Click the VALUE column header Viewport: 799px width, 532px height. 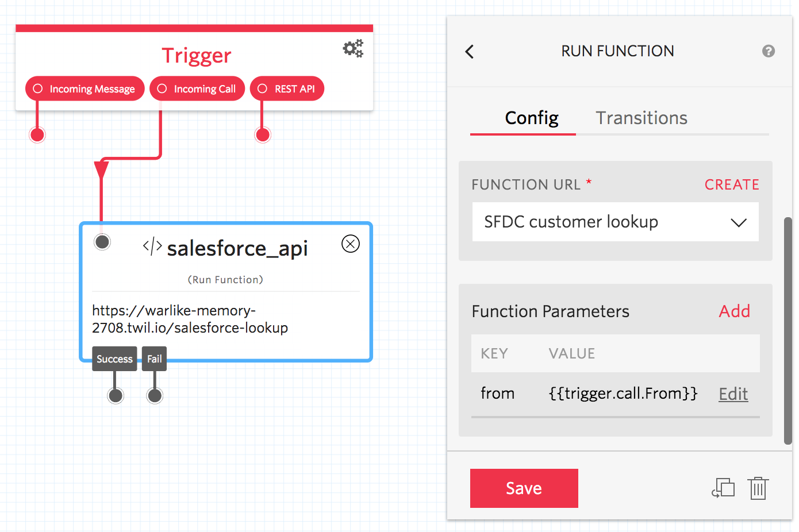(572, 353)
